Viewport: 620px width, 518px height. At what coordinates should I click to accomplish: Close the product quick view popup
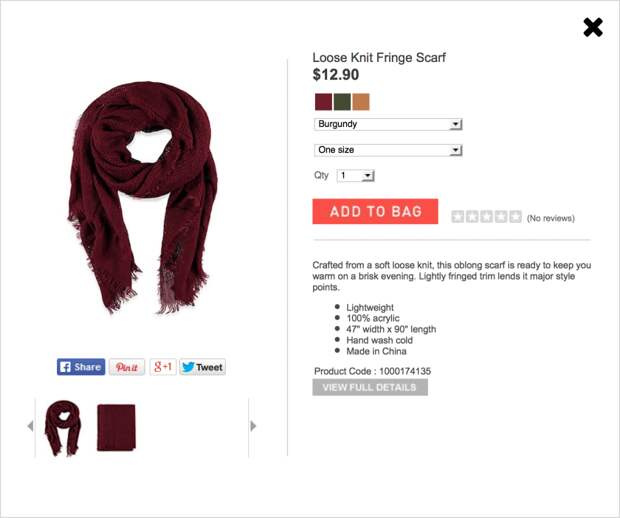[593, 28]
